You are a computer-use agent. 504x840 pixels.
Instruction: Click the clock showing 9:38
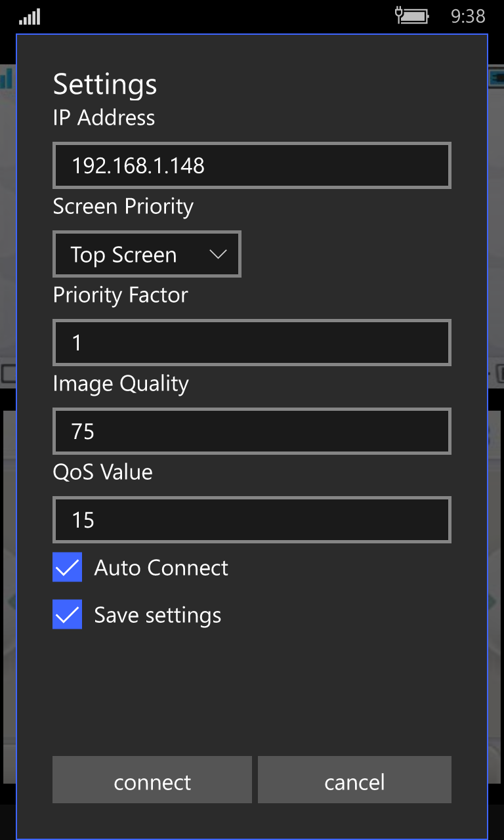tap(468, 16)
